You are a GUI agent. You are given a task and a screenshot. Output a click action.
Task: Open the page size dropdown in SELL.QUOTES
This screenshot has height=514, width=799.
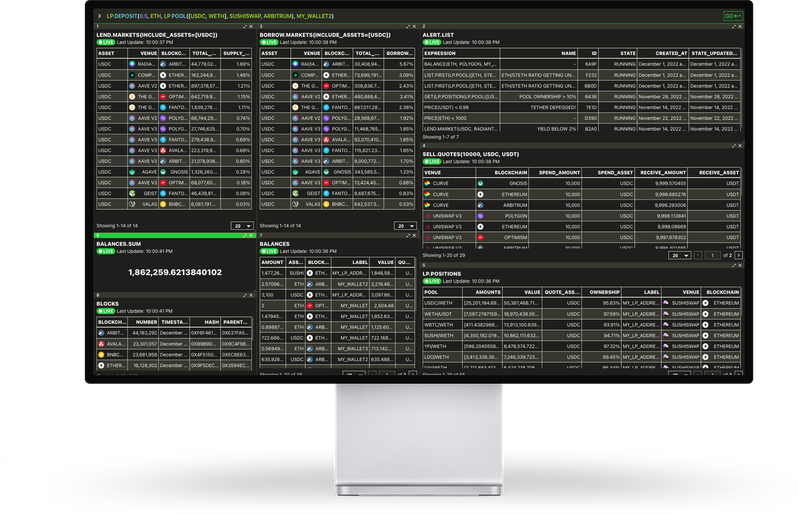(679, 255)
